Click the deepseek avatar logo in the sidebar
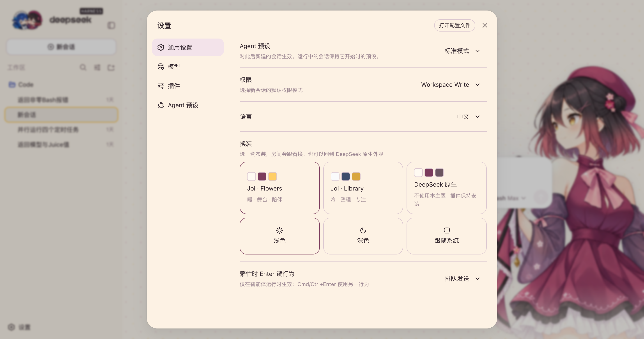 coord(27,20)
